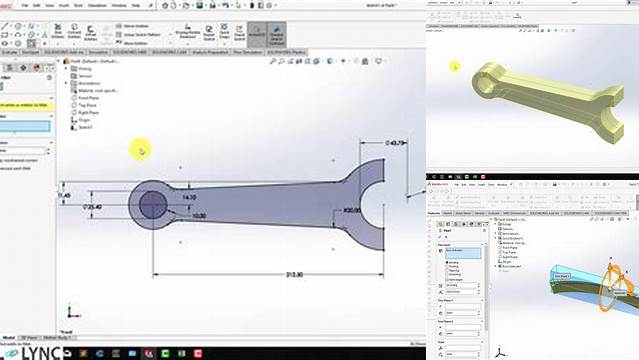Toggle Shaded Sketch Contours button

[276, 34]
